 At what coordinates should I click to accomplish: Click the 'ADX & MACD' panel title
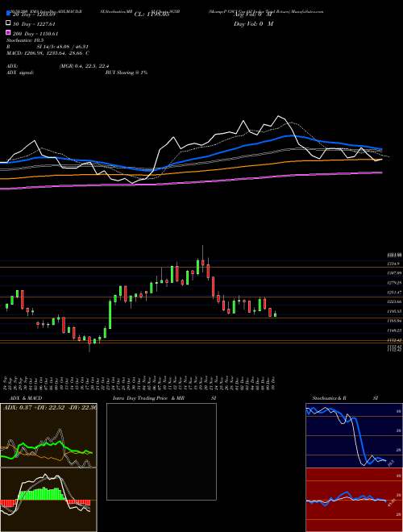pyautogui.click(x=26, y=398)
